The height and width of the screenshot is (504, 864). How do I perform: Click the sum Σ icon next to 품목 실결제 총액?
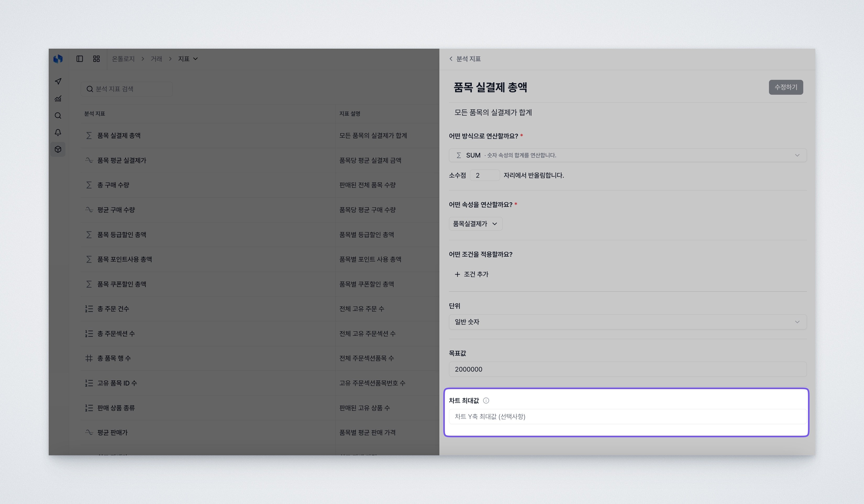(88, 135)
